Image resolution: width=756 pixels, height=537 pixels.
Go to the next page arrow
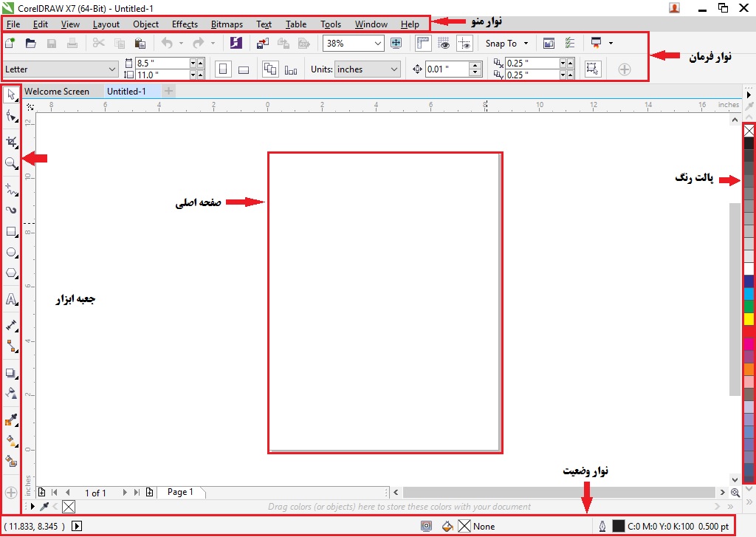[125, 492]
